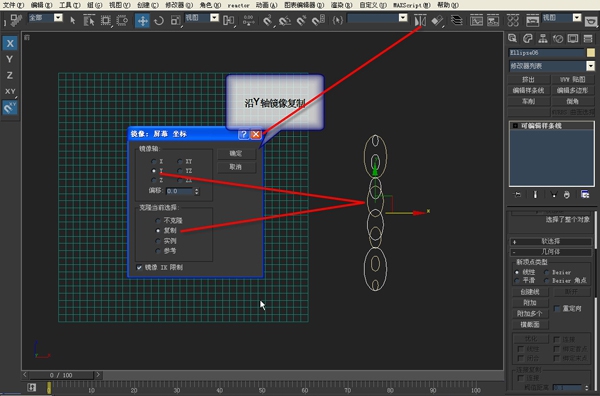Toggle 镜像 IK 限制 checkbox
The image size is (600, 396).
139,267
